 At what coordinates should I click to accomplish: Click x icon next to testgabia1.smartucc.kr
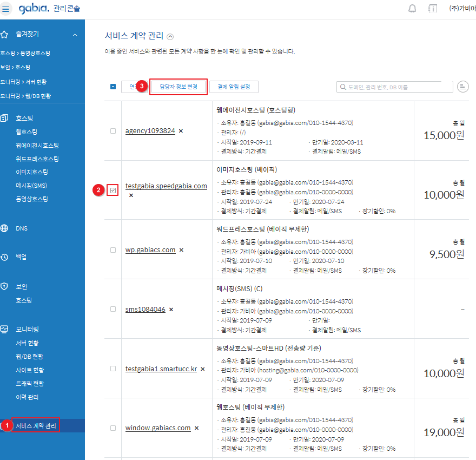tap(203, 369)
